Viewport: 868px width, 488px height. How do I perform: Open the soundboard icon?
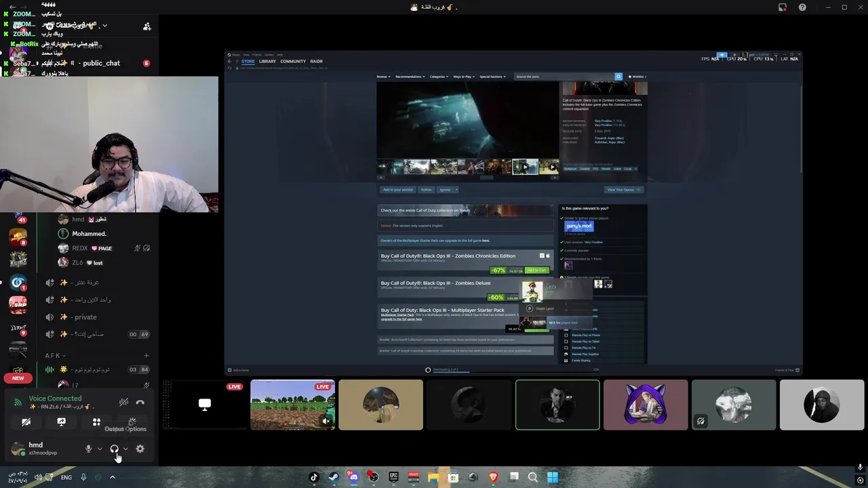132,422
